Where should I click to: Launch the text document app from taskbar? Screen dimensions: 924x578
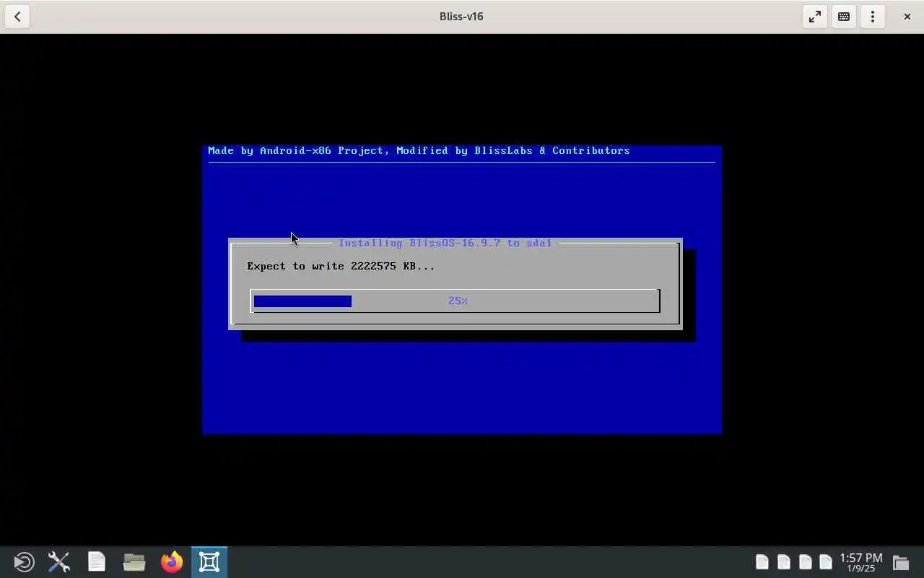(97, 562)
